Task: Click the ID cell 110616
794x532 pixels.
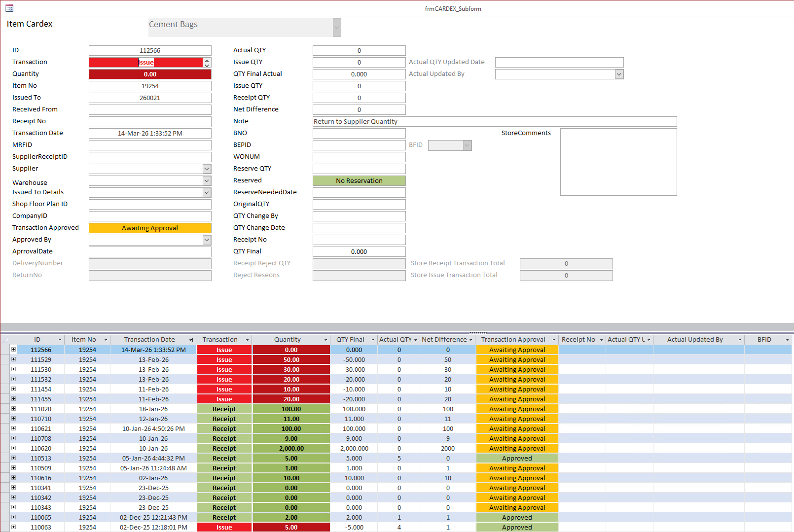Action: [41, 478]
